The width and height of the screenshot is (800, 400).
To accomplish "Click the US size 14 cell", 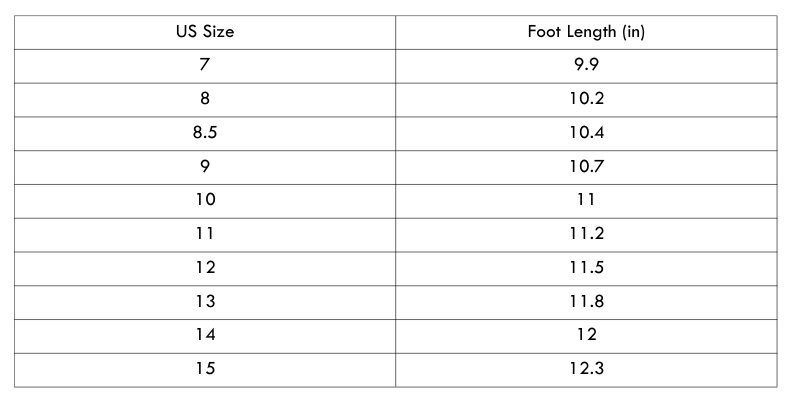I will (x=205, y=335).
